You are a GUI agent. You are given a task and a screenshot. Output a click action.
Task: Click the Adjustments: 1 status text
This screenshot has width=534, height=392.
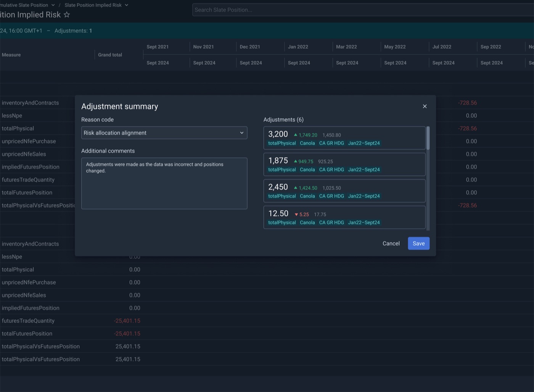tap(73, 31)
